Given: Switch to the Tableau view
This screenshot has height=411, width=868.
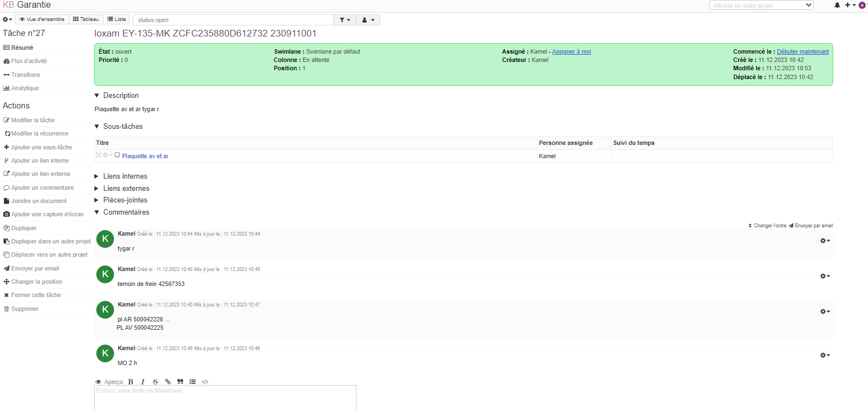Looking at the screenshot, I should (86, 19).
